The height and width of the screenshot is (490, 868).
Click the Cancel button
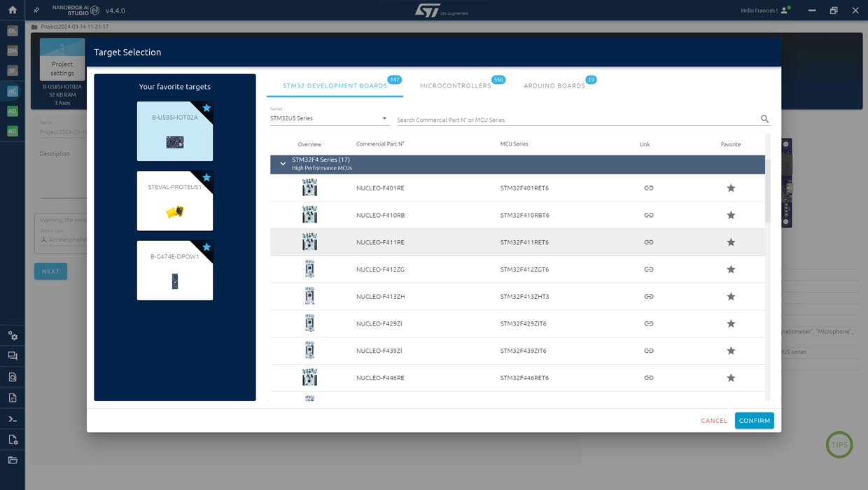tap(714, 421)
